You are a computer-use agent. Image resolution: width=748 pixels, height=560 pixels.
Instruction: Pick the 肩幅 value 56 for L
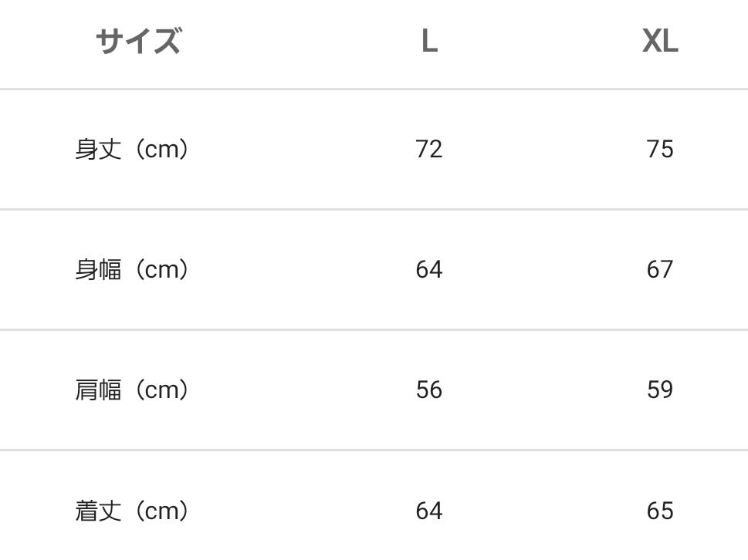[x=429, y=390]
